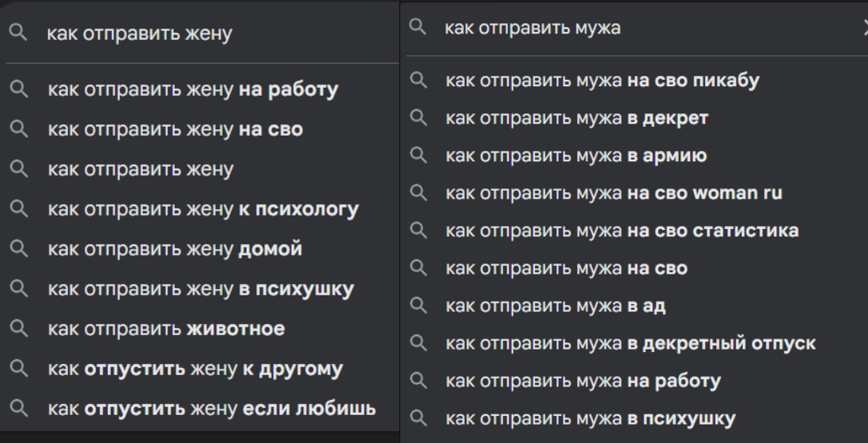Choose suggestion «мужа в декретный отпуск»
Image resolution: width=868 pixels, height=443 pixels.
click(631, 343)
